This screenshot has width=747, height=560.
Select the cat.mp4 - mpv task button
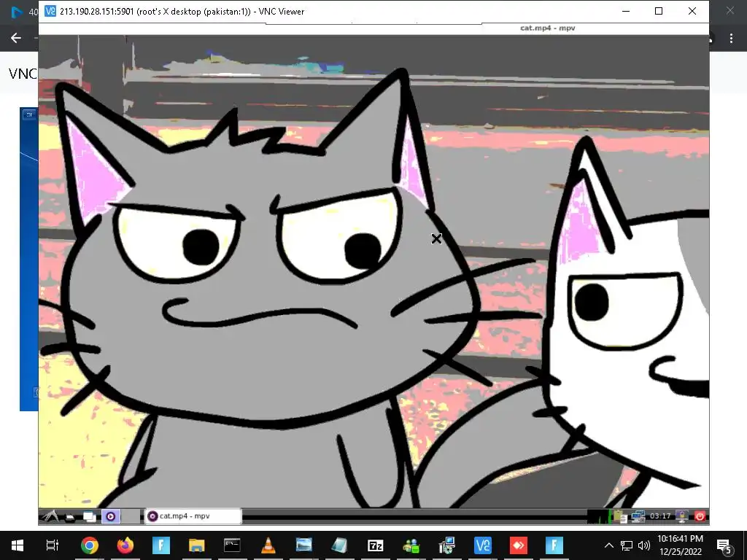tap(193, 516)
